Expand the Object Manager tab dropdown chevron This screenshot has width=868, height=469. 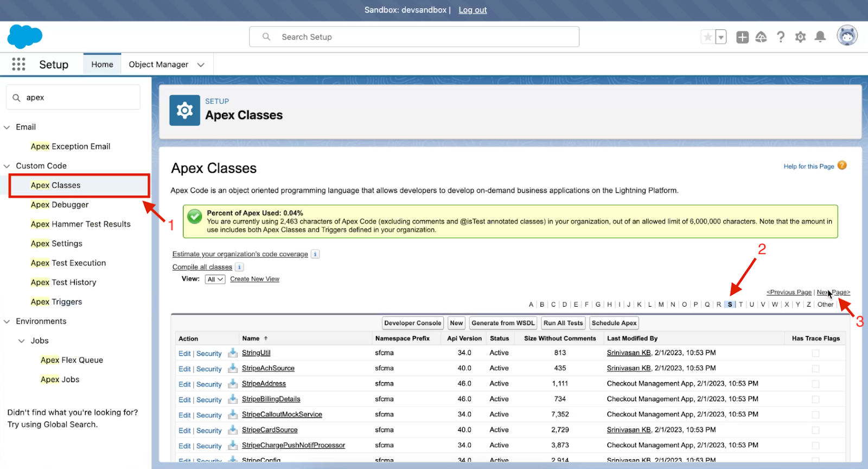pyautogui.click(x=201, y=65)
